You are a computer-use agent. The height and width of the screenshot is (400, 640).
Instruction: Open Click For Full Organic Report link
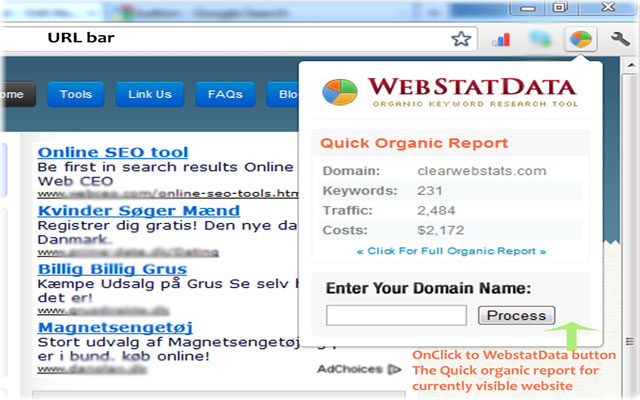451,251
